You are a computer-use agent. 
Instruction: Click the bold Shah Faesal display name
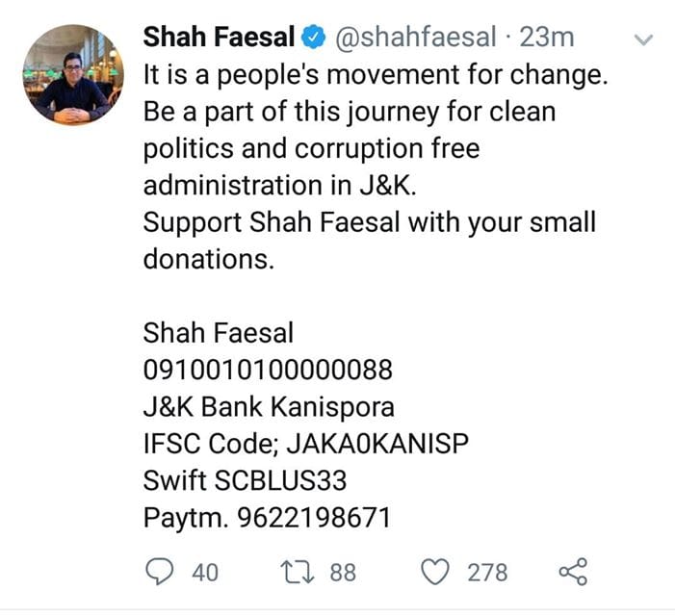click(x=220, y=38)
